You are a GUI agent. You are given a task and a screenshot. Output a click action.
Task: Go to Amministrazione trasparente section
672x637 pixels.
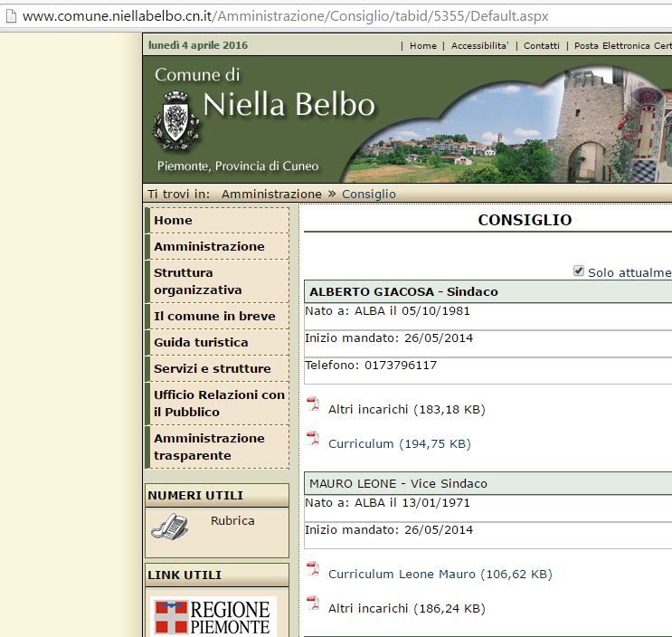point(209,447)
